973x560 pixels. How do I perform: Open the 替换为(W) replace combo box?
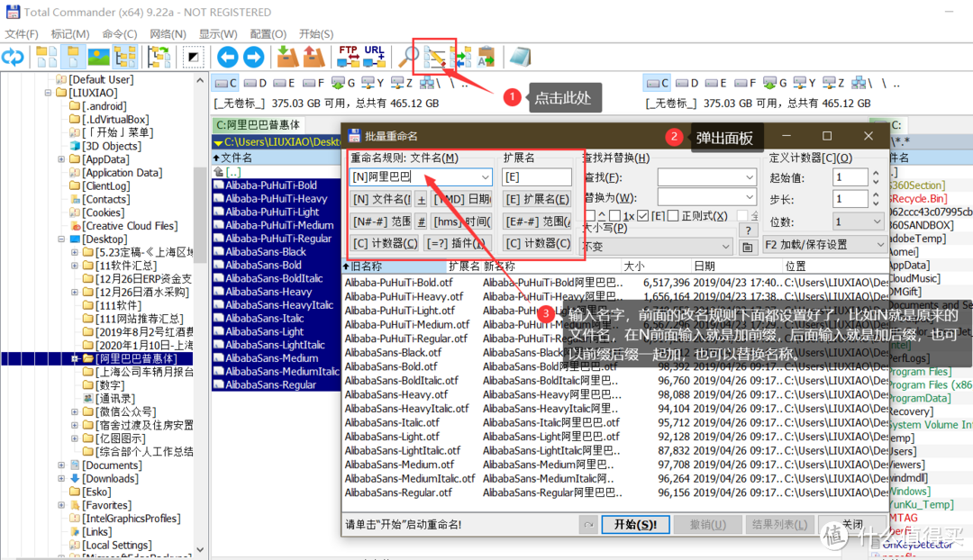707,198
